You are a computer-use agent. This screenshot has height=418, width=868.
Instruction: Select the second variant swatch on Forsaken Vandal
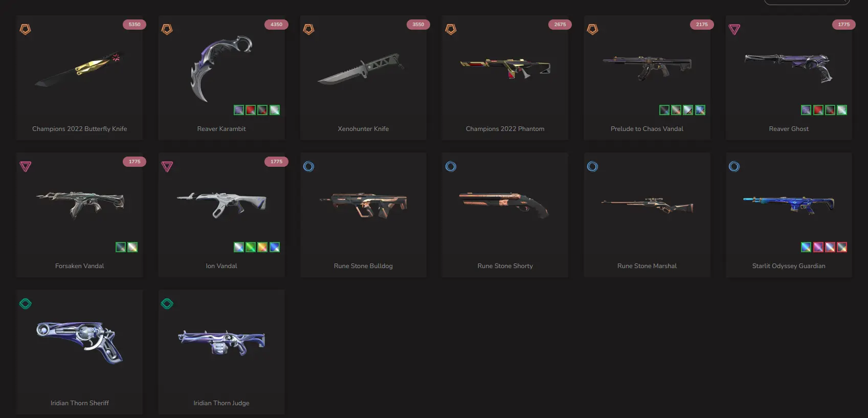click(132, 247)
